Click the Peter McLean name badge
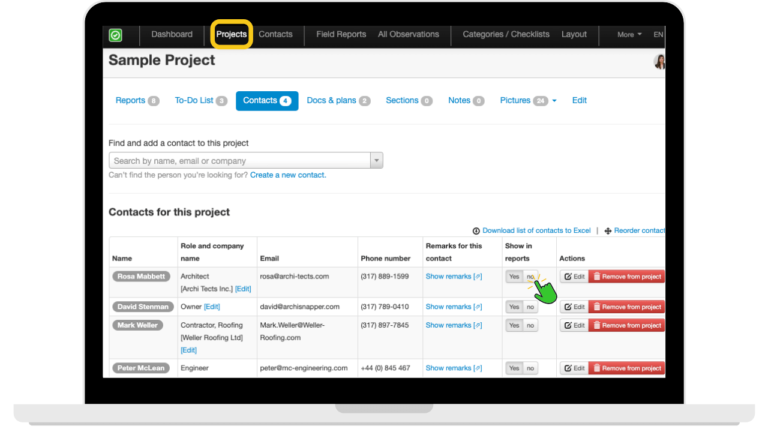The image size is (768, 432). point(141,368)
